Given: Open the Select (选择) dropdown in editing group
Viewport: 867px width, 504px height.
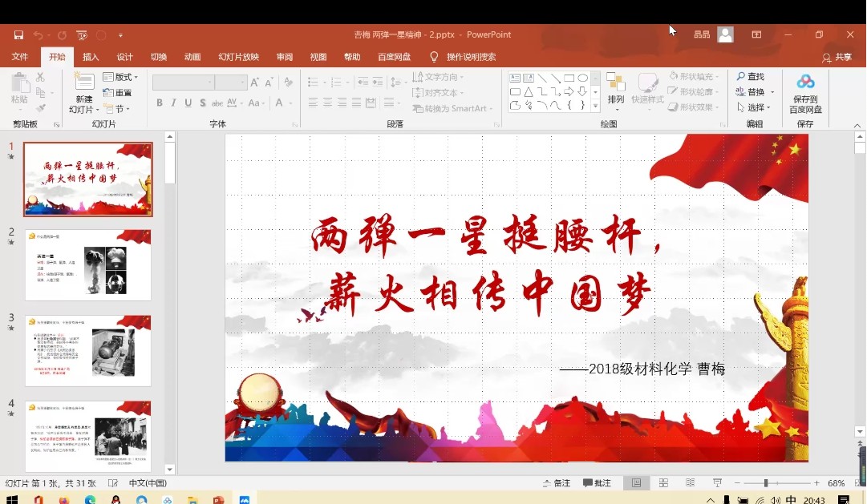Looking at the screenshot, I should click(754, 107).
